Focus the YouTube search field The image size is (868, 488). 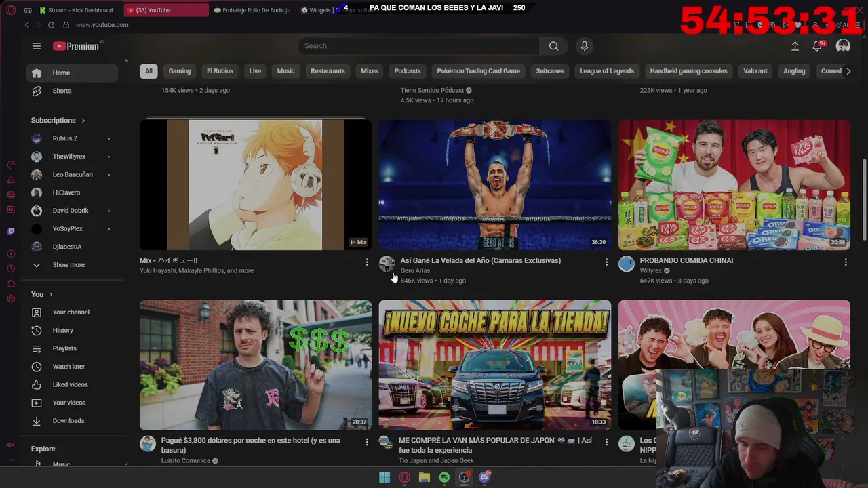point(418,46)
